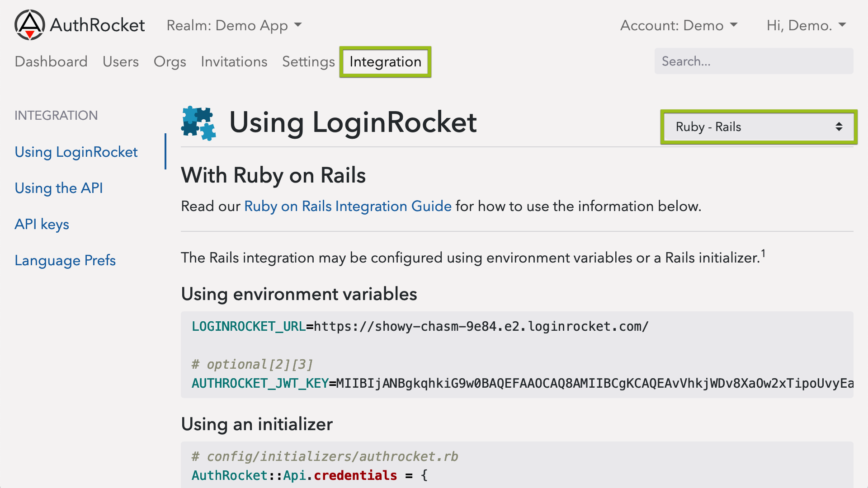
Task: Open the Invitations tab
Action: tap(234, 62)
